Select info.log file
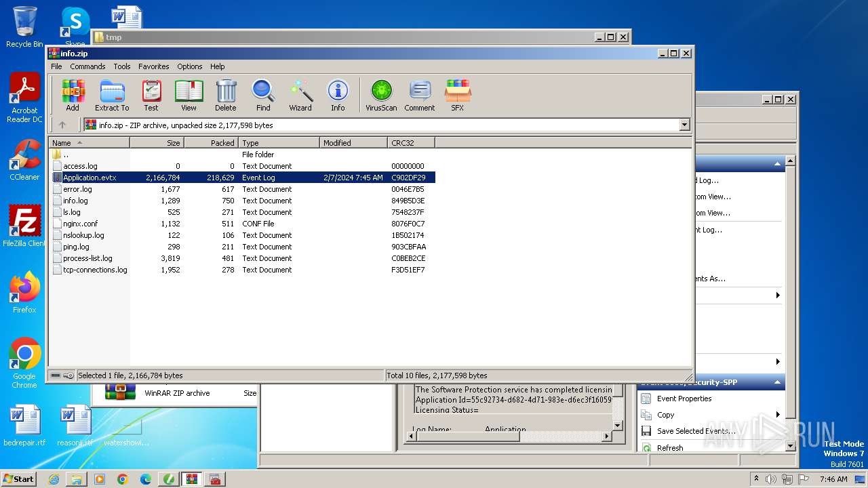 coord(242,201)
